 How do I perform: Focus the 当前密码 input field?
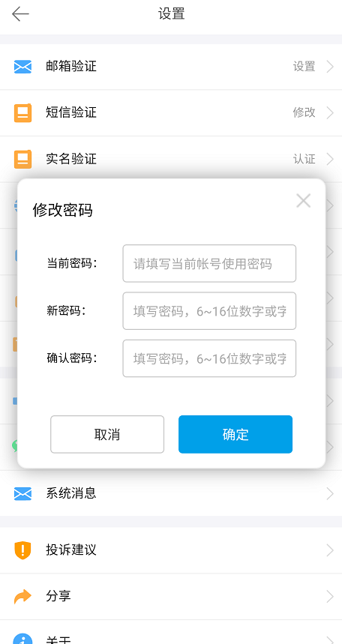209,263
